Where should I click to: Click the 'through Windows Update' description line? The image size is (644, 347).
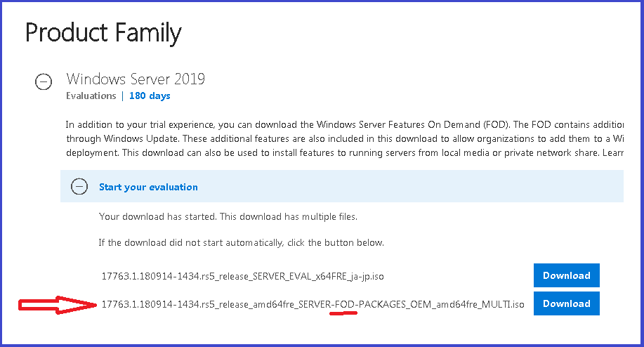click(344, 138)
